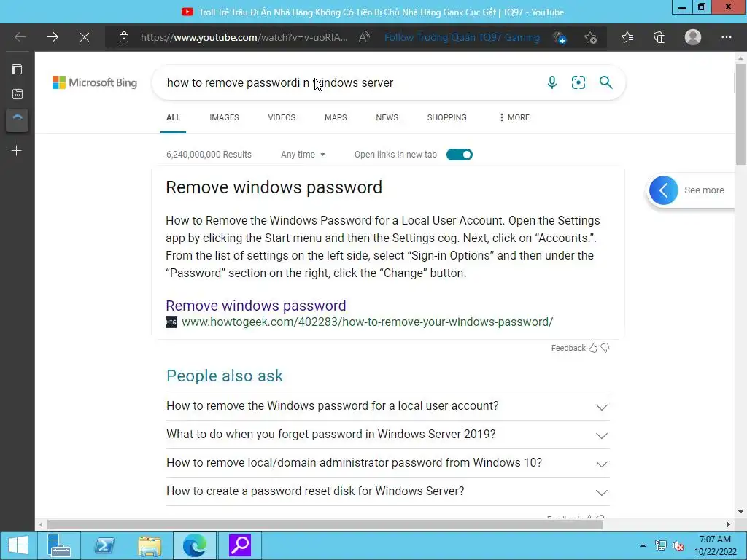Viewport: 747px width, 560px height.
Task: Click the scroll down arrow
Action: (x=741, y=513)
